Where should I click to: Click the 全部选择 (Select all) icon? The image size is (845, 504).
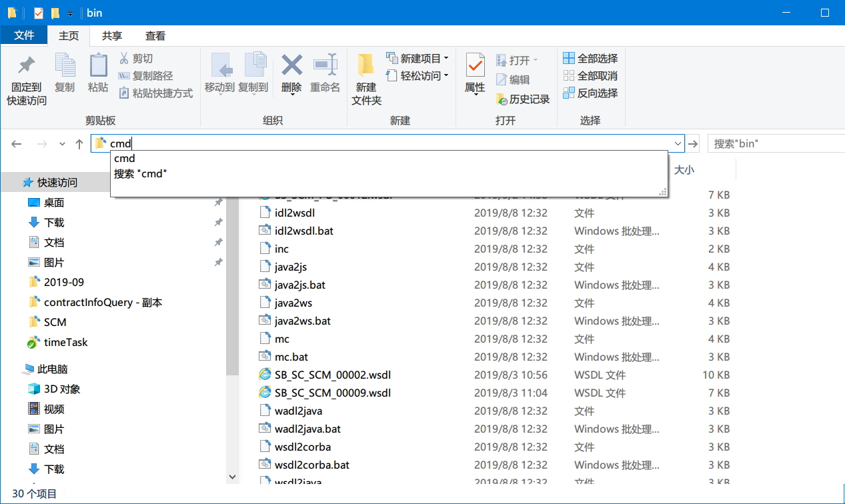(590, 58)
